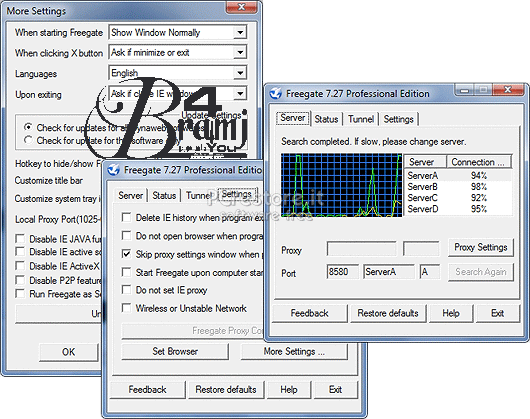This screenshot has height=419, width=530.
Task: Check Wireless or Unstable Network option
Action: coord(126,308)
